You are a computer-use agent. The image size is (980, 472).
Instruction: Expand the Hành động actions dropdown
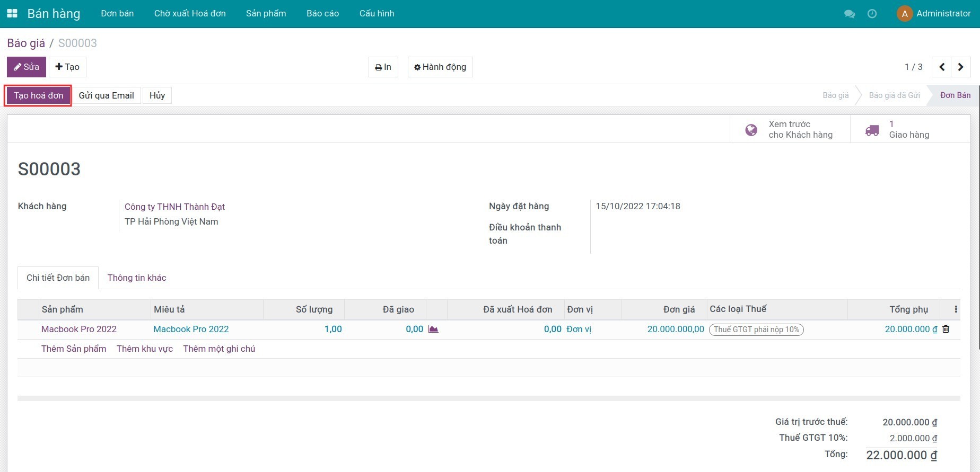pos(440,67)
